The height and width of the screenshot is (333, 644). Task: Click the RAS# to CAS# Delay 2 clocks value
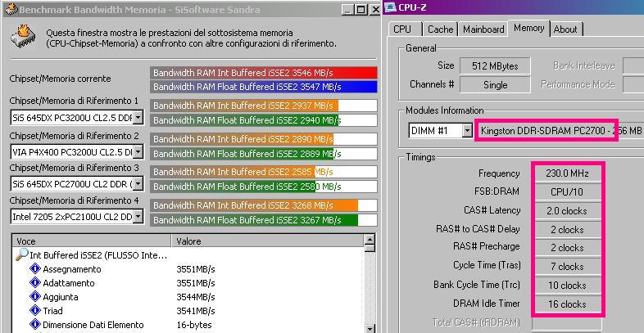tap(567, 229)
